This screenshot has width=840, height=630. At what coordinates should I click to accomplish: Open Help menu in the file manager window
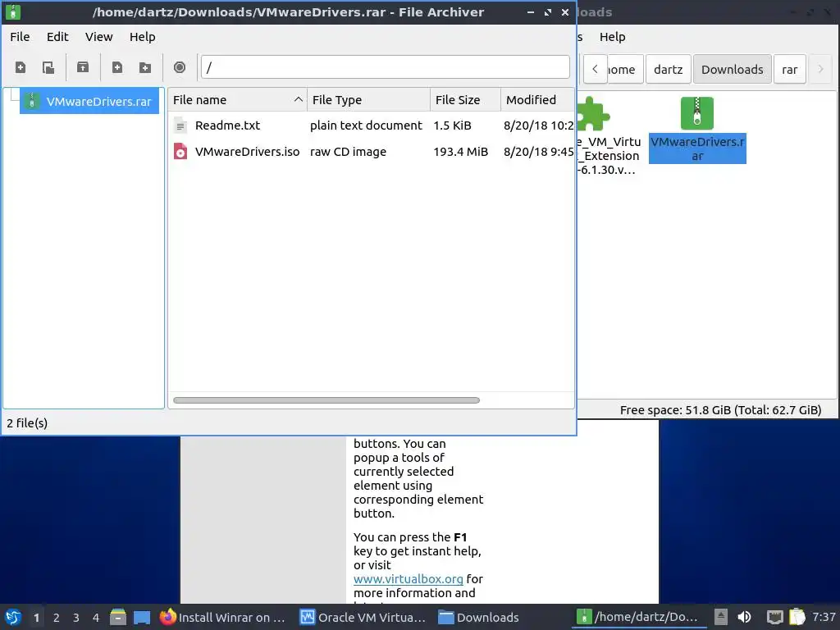612,37
